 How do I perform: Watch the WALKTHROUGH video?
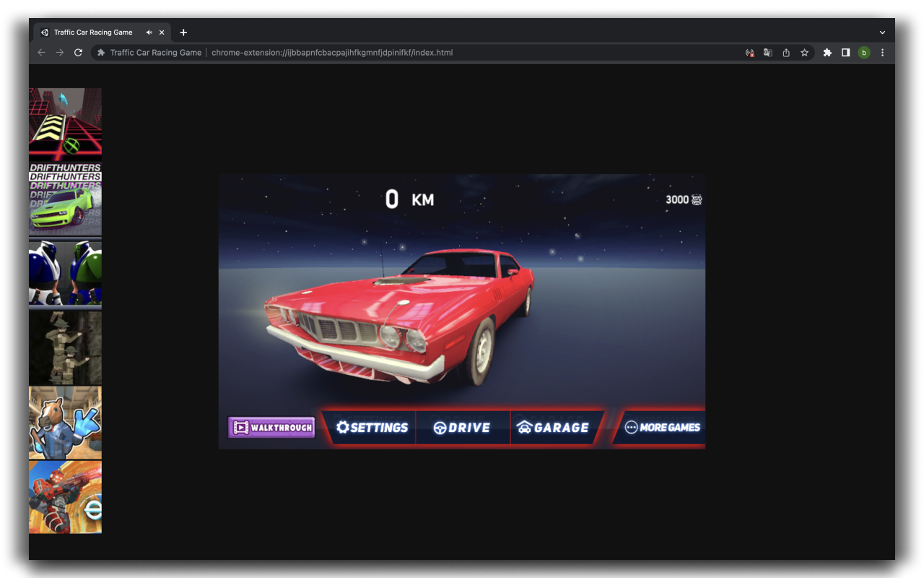[x=271, y=428]
